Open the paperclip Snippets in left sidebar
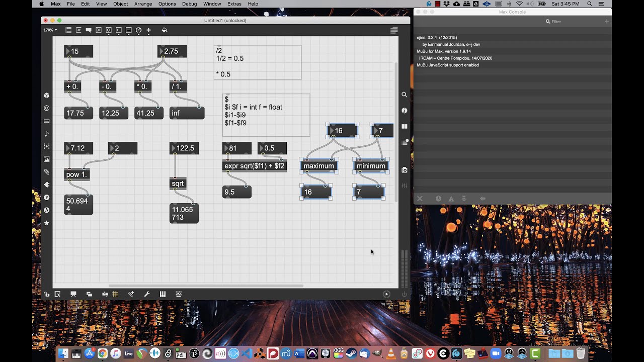 pos(47,172)
